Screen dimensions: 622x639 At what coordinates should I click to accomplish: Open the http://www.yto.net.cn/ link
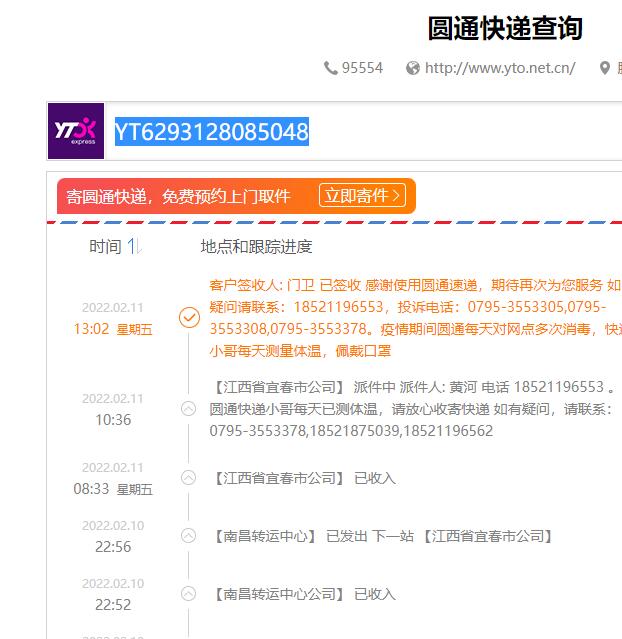[x=500, y=68]
